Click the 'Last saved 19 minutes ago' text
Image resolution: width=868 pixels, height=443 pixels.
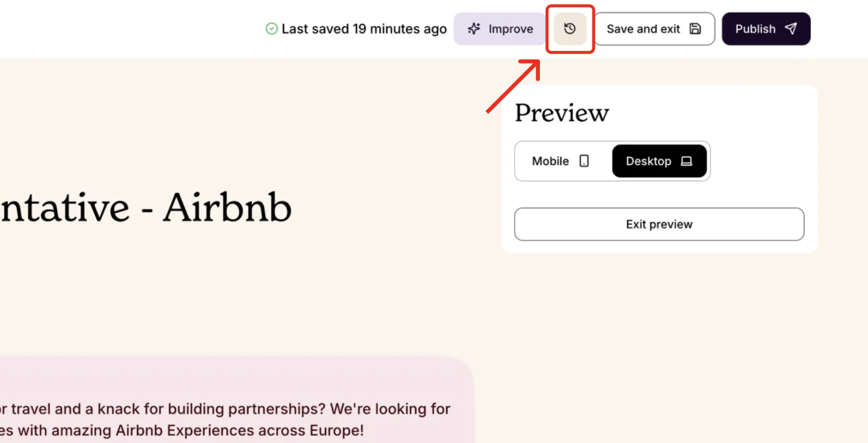point(364,29)
